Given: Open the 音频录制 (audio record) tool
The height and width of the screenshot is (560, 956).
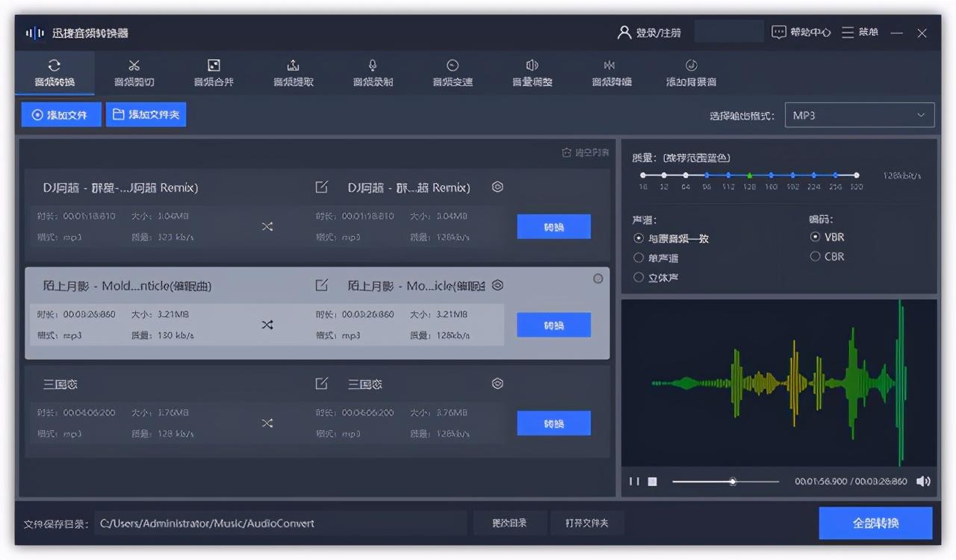Looking at the screenshot, I should tap(373, 72).
